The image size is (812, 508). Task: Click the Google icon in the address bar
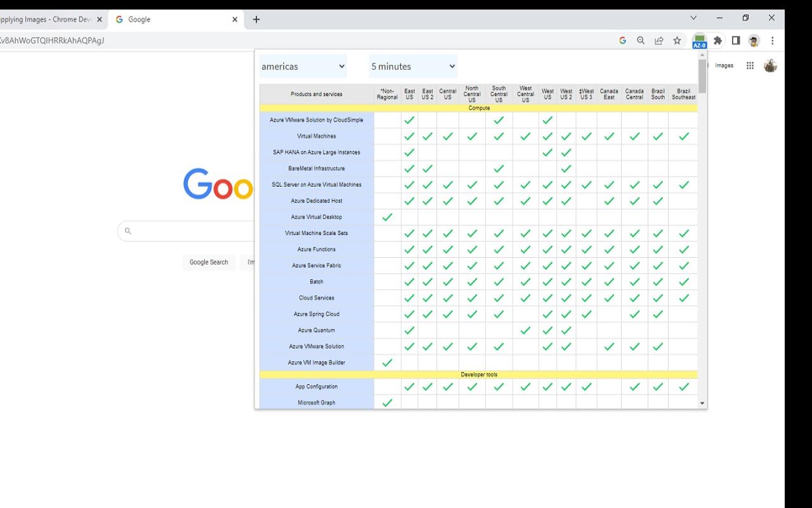622,41
